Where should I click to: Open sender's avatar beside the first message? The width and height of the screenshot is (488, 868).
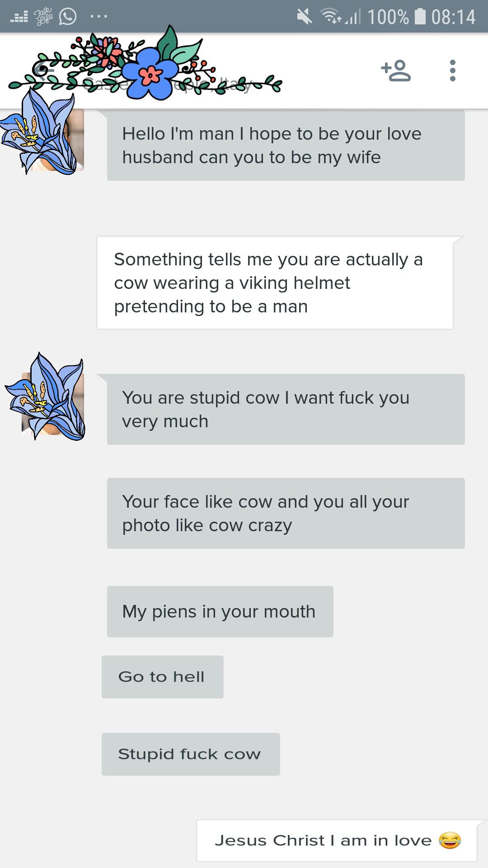54,139
